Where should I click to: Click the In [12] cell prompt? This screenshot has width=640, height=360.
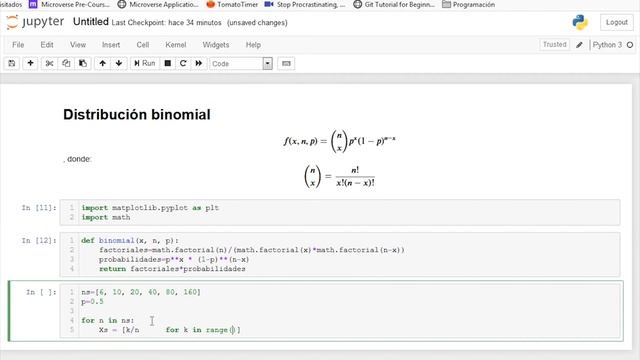(x=39, y=240)
